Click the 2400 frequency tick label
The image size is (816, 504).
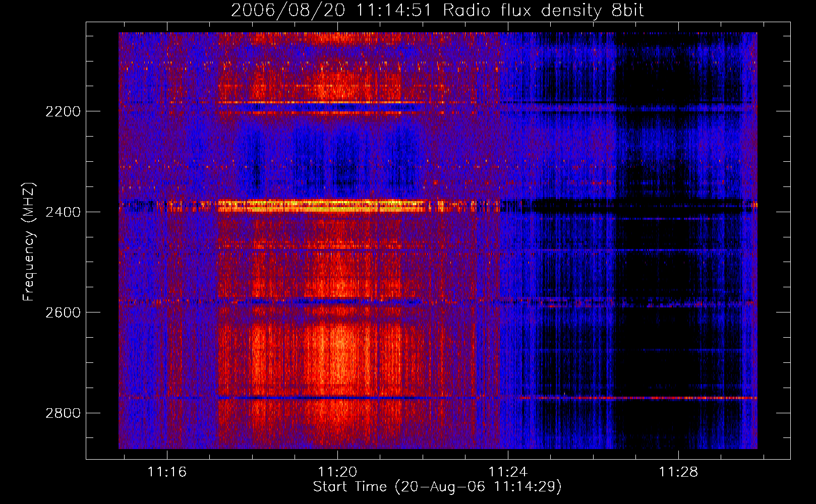(63, 212)
